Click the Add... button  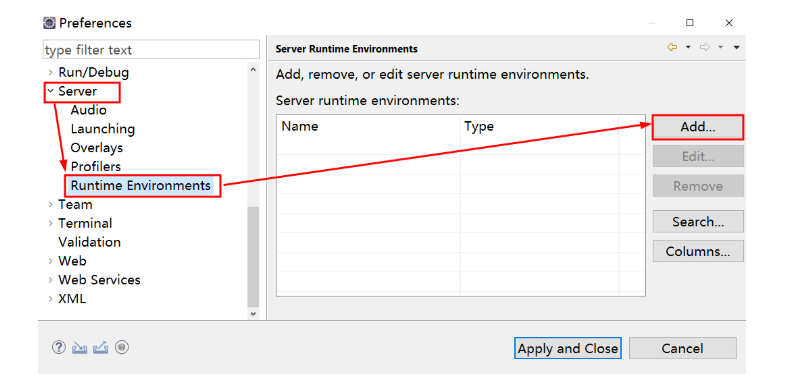coord(698,127)
